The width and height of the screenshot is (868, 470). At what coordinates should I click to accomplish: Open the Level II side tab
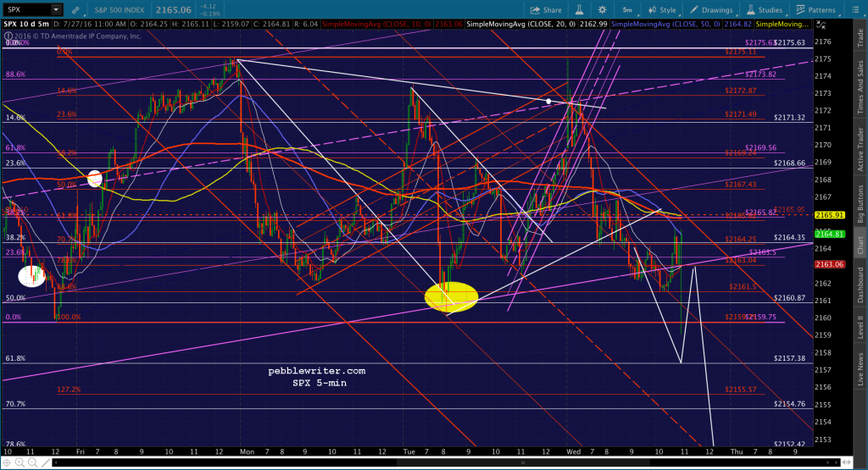(x=860, y=328)
